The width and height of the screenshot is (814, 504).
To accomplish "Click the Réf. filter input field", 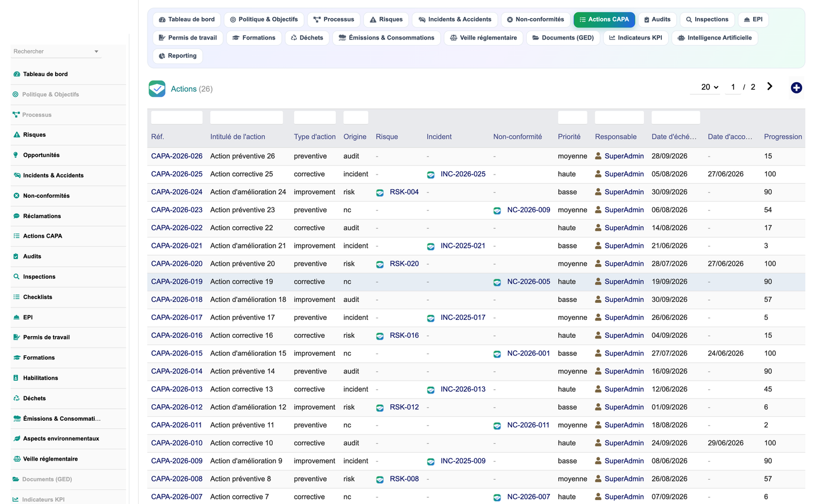I will point(177,117).
